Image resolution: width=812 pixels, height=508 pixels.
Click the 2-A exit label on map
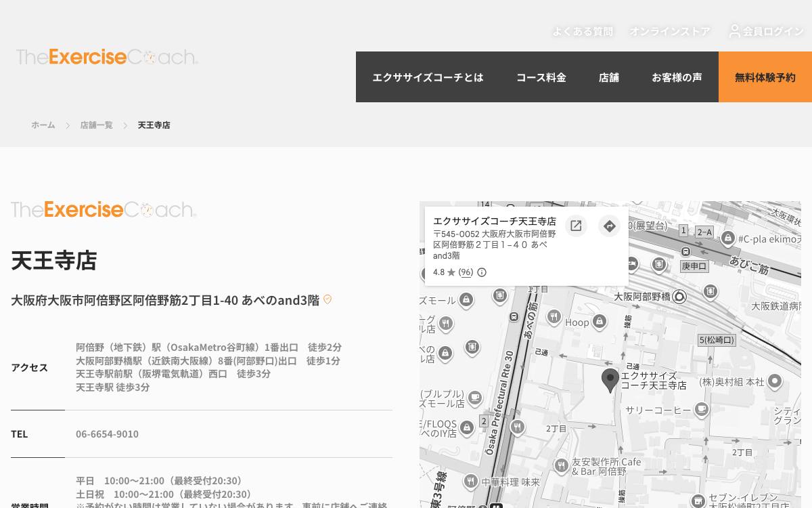(704, 232)
